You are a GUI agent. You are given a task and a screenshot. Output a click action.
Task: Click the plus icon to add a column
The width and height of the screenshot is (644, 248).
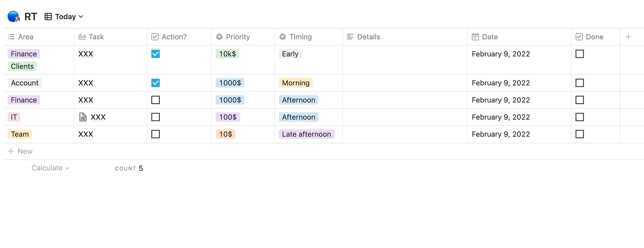(x=628, y=37)
